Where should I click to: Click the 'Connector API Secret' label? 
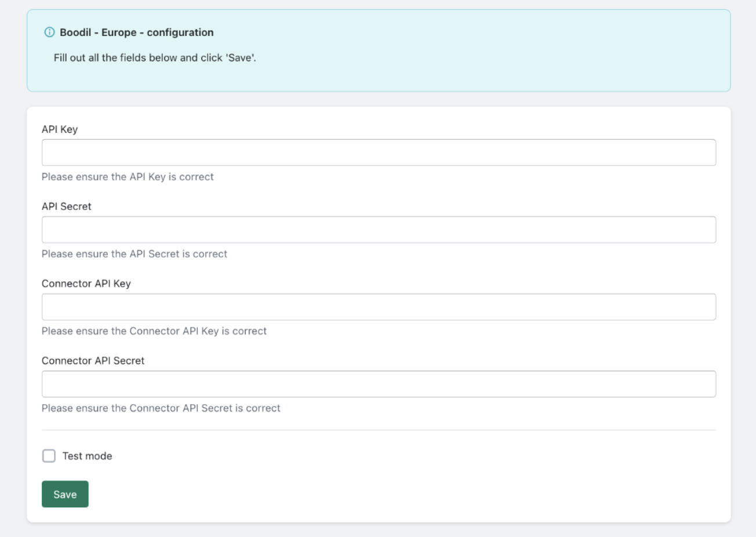coord(93,361)
